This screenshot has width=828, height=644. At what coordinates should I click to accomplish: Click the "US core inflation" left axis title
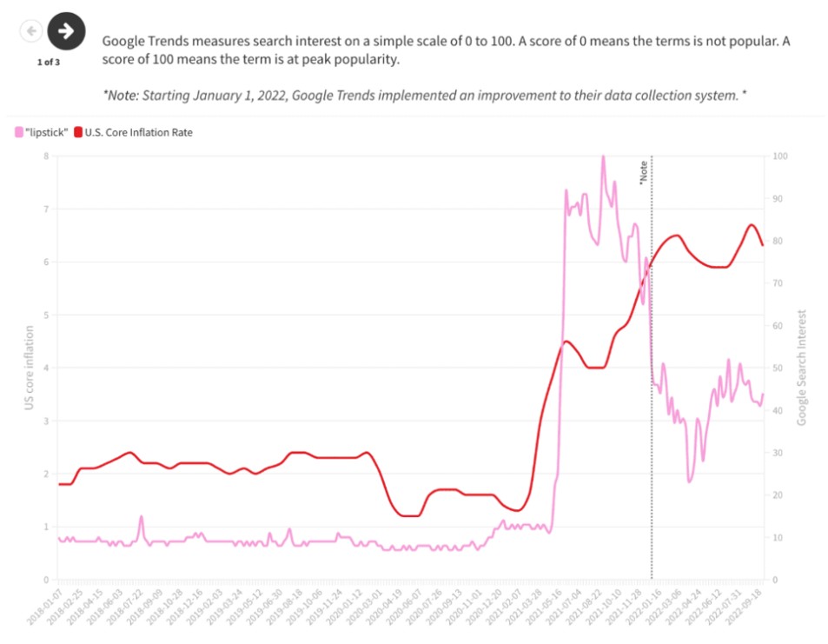point(29,368)
